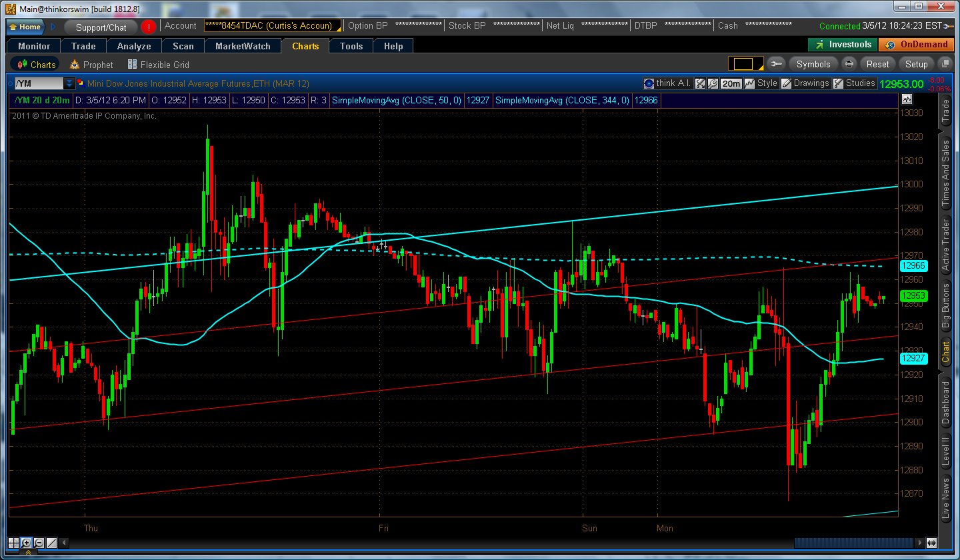This screenshot has height=560, width=960.
Task: Click the small blue arrow next to Home
Action: [x=53, y=27]
